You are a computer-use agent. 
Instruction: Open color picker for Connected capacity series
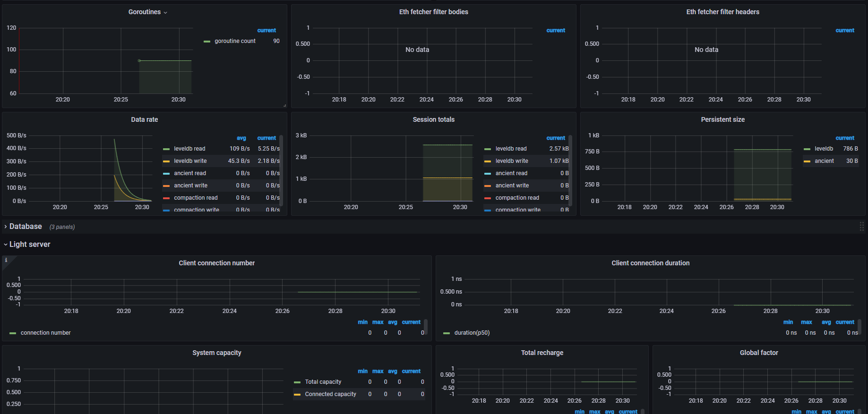[297, 395]
